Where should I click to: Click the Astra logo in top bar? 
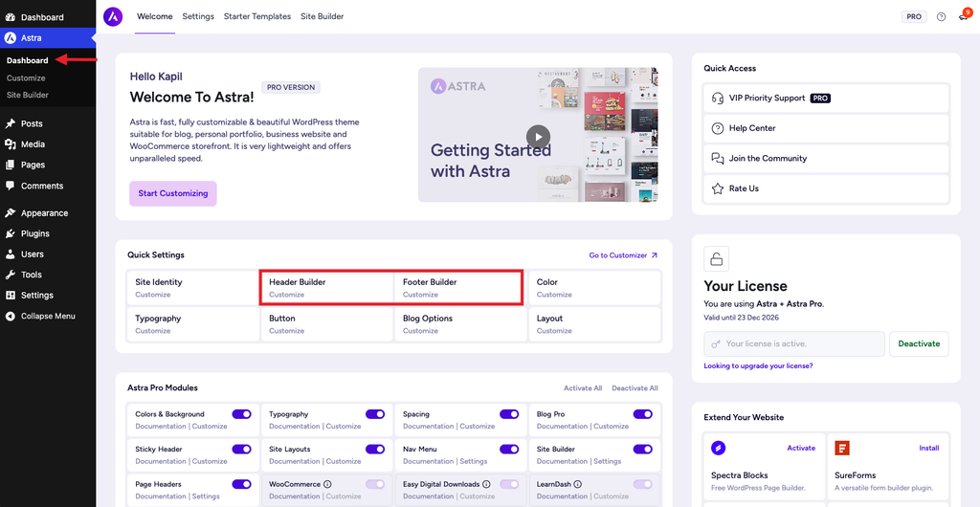pyautogui.click(x=113, y=16)
